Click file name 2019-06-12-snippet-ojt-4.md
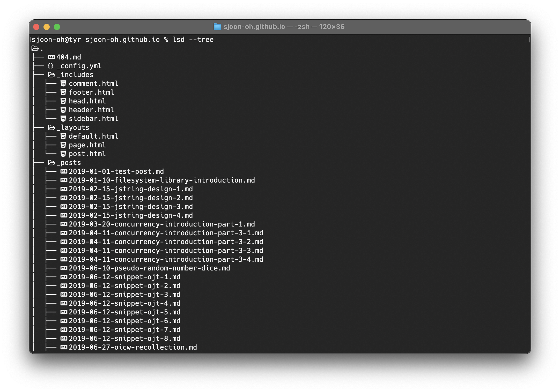 pos(125,303)
